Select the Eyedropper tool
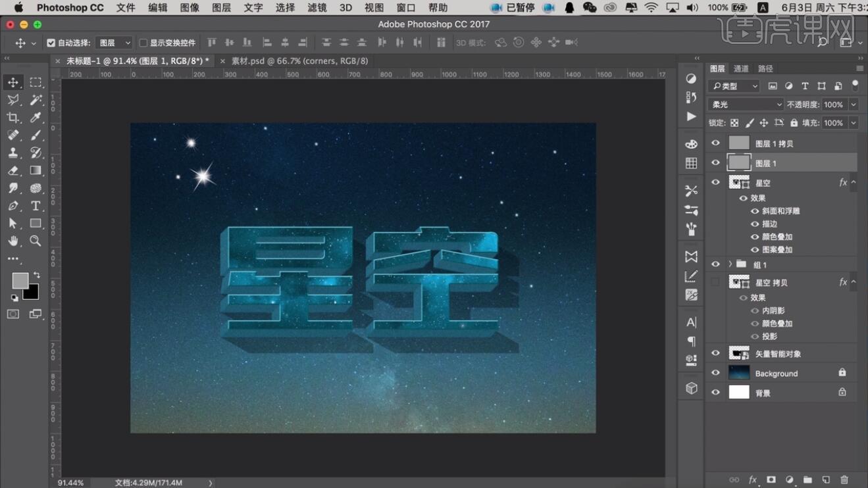Viewport: 868px width, 488px height. (36, 118)
